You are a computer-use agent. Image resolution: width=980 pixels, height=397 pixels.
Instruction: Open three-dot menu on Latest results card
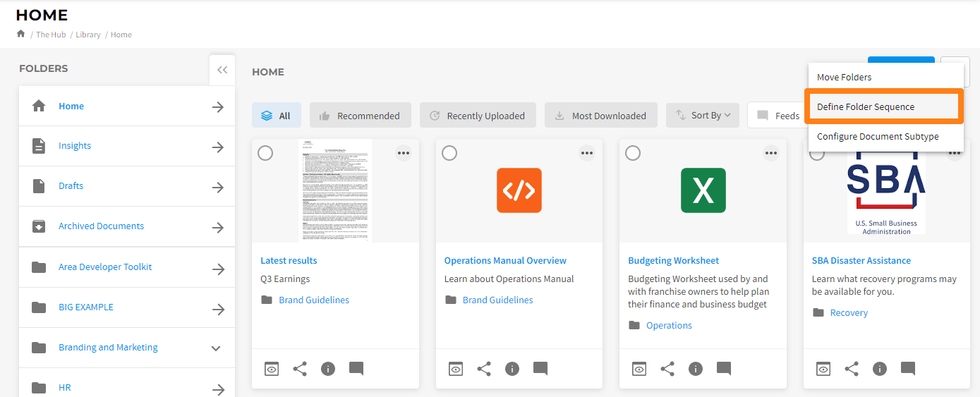(x=404, y=153)
